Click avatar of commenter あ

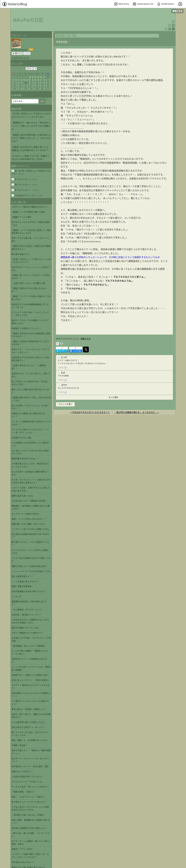(x=13, y=171)
